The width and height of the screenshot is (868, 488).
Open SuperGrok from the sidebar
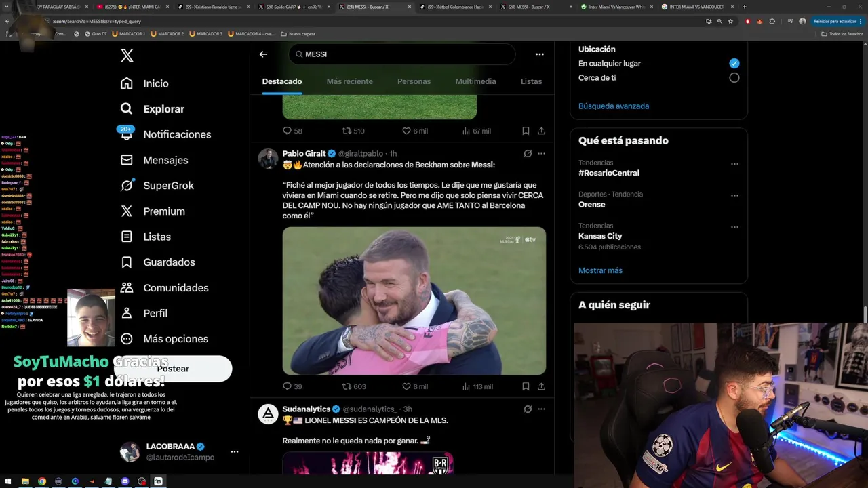tap(157, 185)
